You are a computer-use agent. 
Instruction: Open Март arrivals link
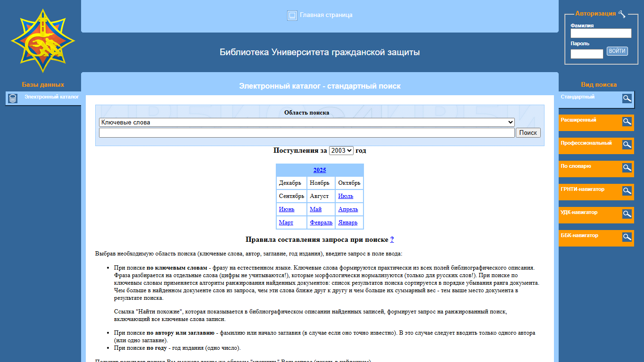(286, 222)
